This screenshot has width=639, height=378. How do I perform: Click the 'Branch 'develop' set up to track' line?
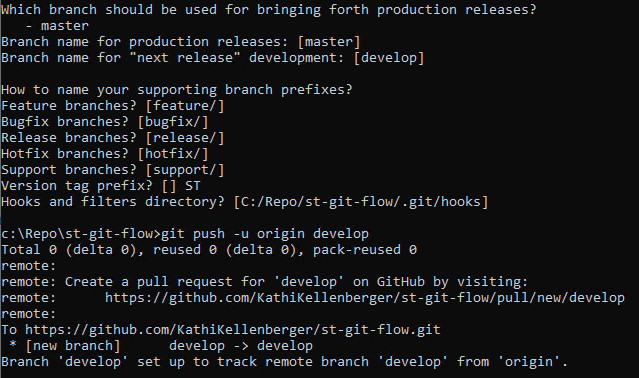pyautogui.click(x=284, y=362)
